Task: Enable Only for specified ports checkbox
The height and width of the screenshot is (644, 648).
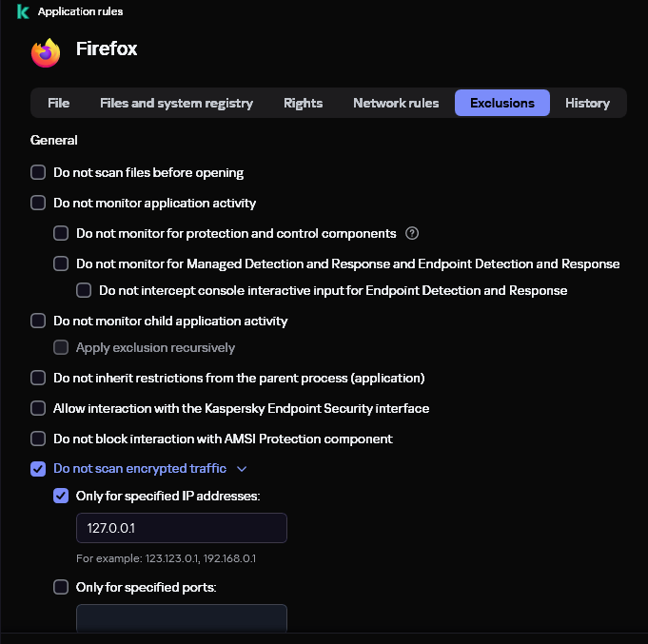Action: point(61,587)
